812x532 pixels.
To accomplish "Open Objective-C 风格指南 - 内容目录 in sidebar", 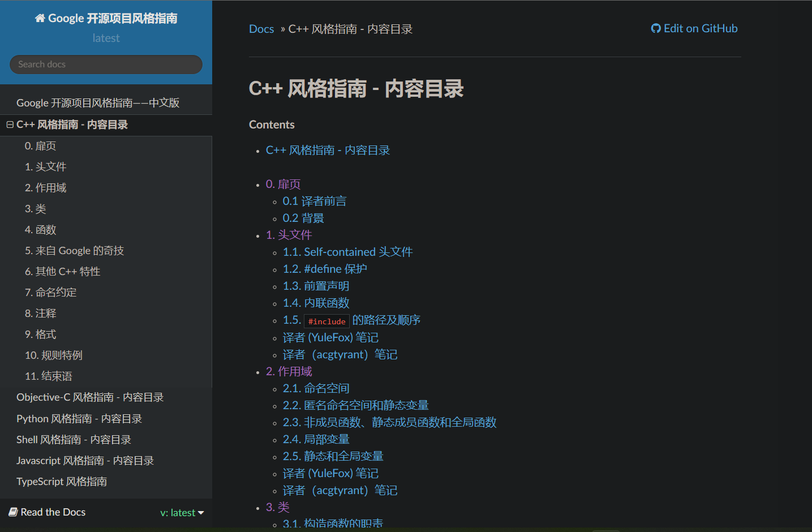I will coord(106,397).
